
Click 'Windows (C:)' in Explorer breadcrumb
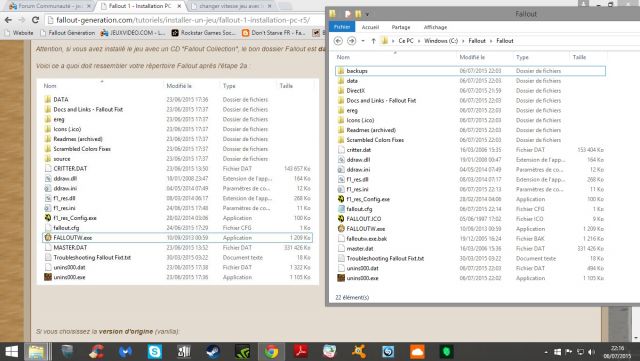[x=441, y=41]
